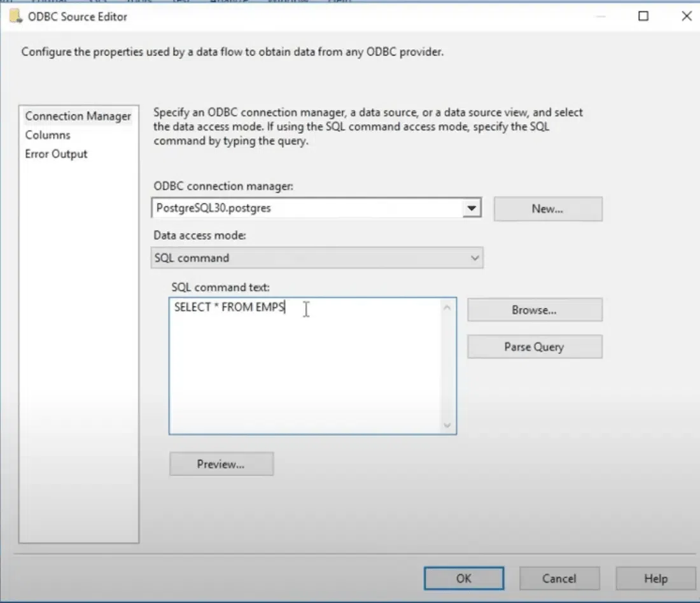Expand ODBC connection manager dropdown arrow
This screenshot has height=603, width=700.
click(x=472, y=208)
